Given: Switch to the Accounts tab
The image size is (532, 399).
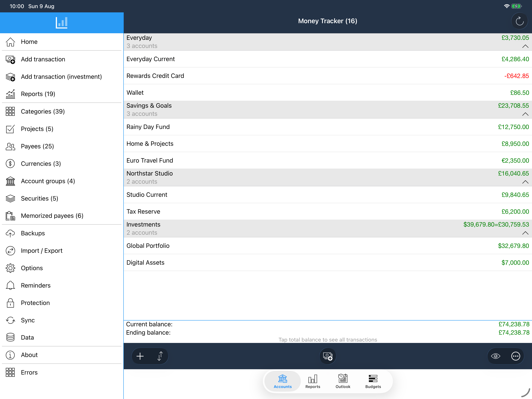Looking at the screenshot, I should coord(283,381).
